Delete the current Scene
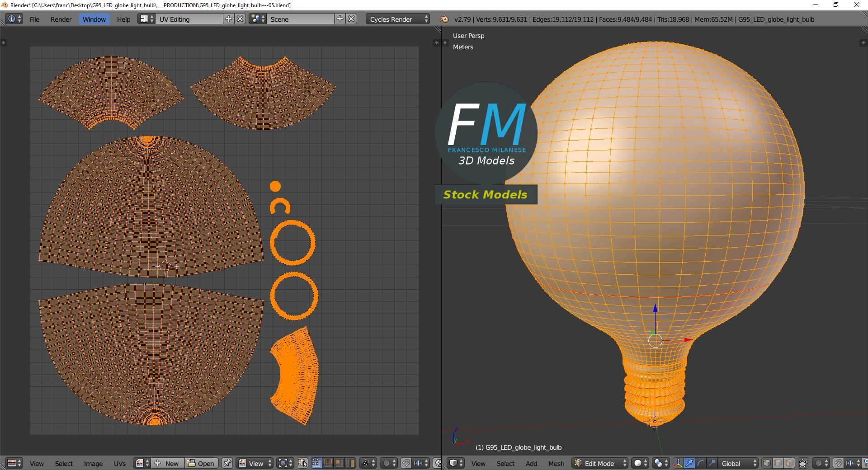The image size is (868, 470). (x=352, y=19)
